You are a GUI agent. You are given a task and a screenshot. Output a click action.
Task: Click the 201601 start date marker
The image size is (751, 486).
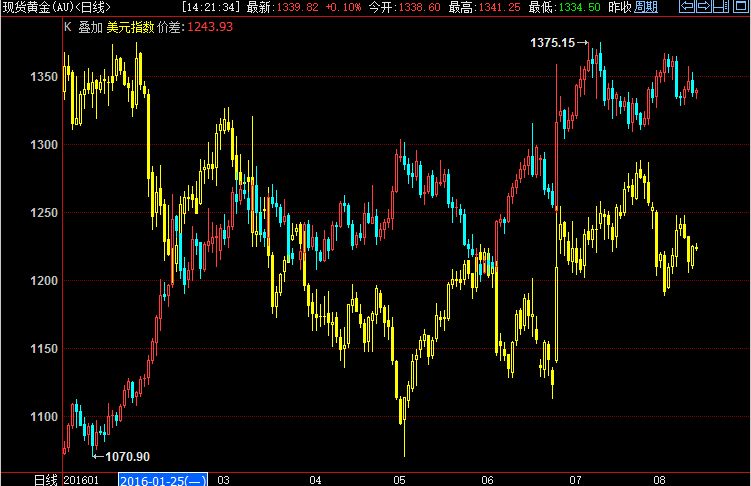tap(81, 480)
